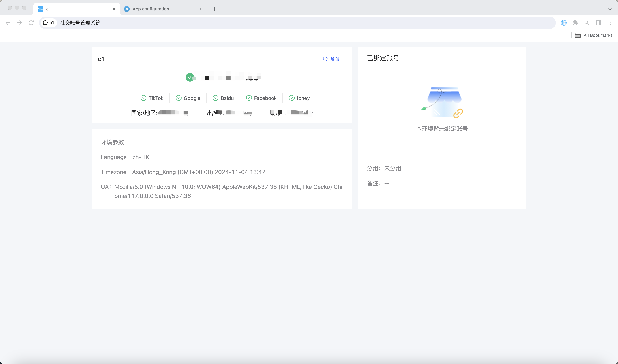This screenshot has width=618, height=364.
Task: Open the globe network icon
Action: [x=564, y=23]
